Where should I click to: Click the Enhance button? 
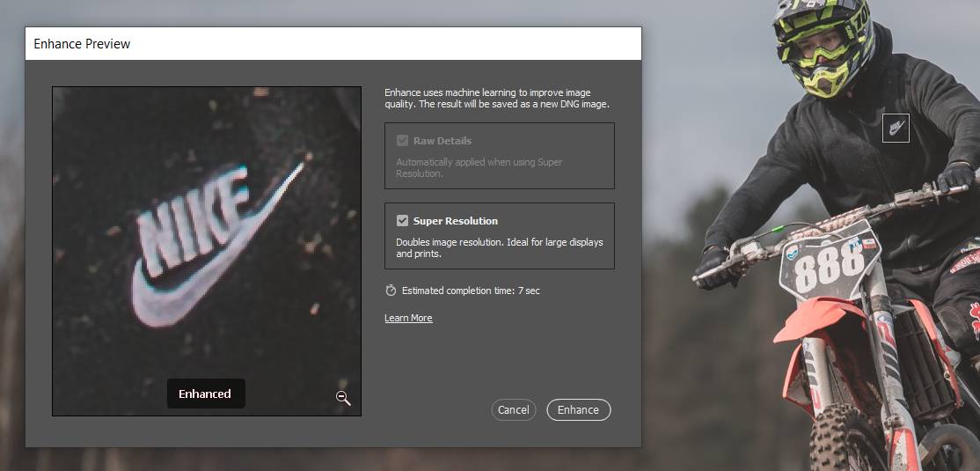pos(578,409)
